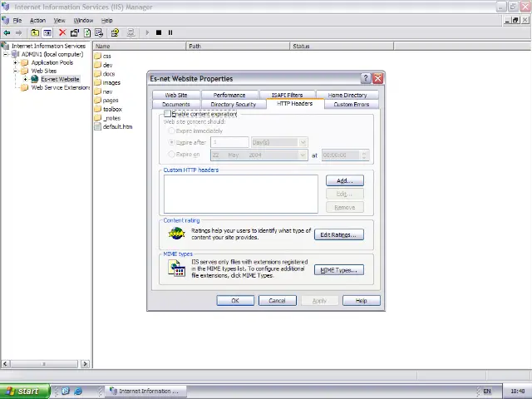Click the Es-net Website globe icon in tree

(x=35, y=79)
